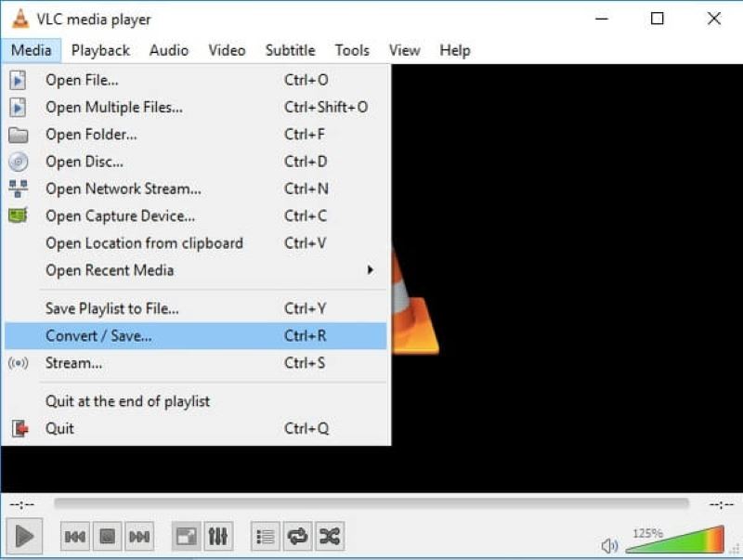Screen dimensions: 743x560
Task: Open the Tools menu
Action: [x=351, y=50]
